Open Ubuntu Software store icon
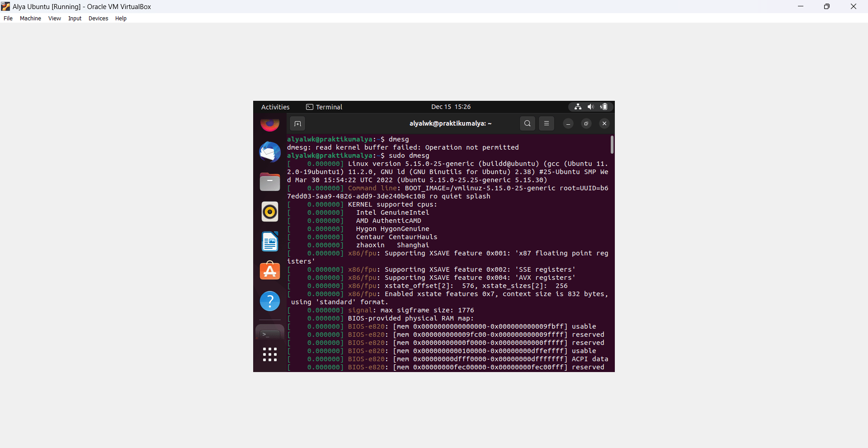Image resolution: width=868 pixels, height=448 pixels. pyautogui.click(x=270, y=271)
